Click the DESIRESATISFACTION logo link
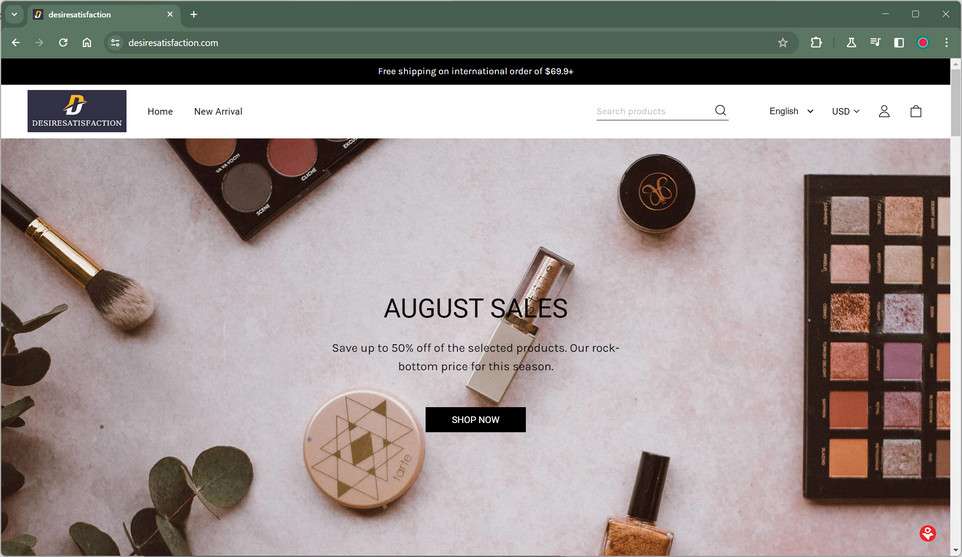 pos(77,111)
